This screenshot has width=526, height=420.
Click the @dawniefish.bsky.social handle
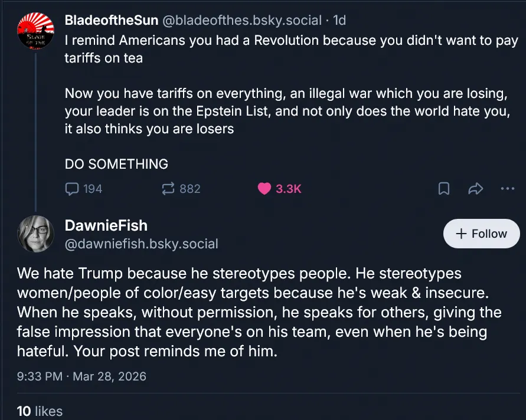[141, 244]
